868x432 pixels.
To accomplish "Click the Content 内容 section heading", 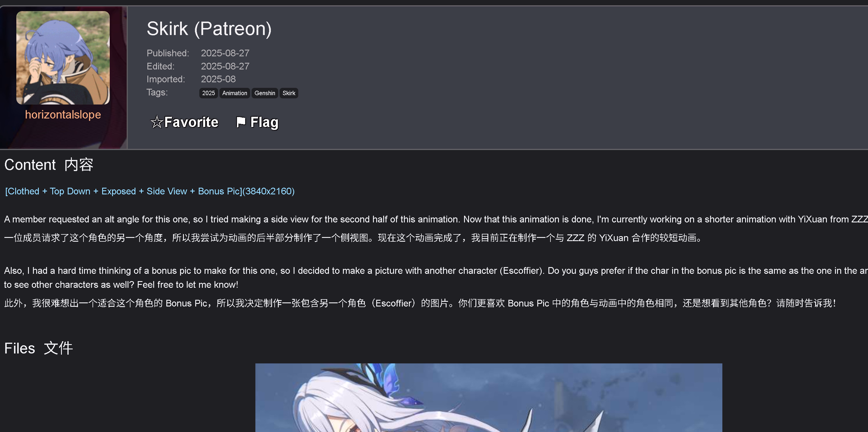I will (49, 165).
